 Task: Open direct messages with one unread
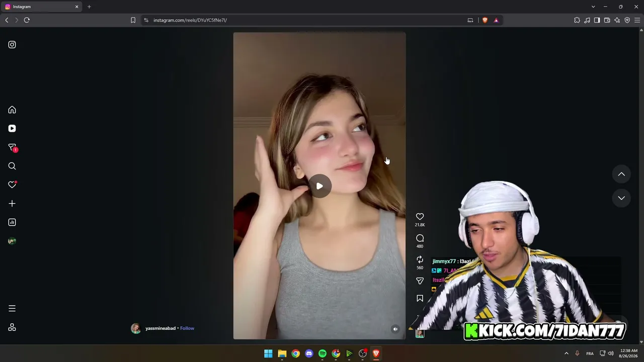click(x=13, y=148)
